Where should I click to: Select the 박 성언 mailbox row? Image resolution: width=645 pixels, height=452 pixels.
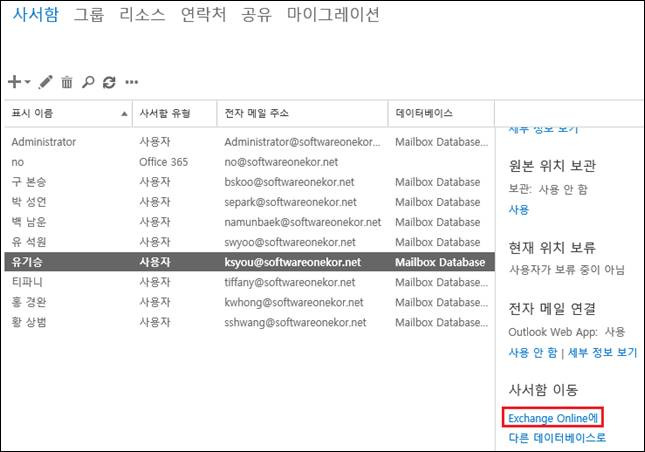(x=249, y=202)
